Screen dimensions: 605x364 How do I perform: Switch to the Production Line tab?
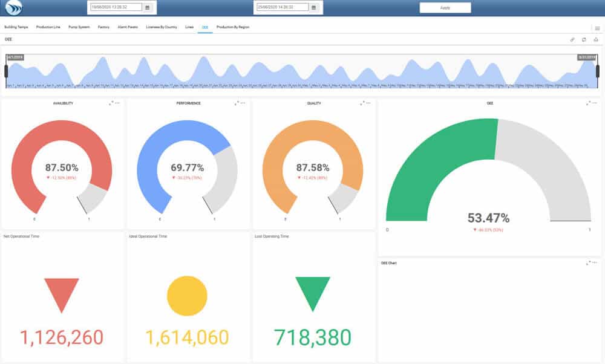[x=48, y=27]
